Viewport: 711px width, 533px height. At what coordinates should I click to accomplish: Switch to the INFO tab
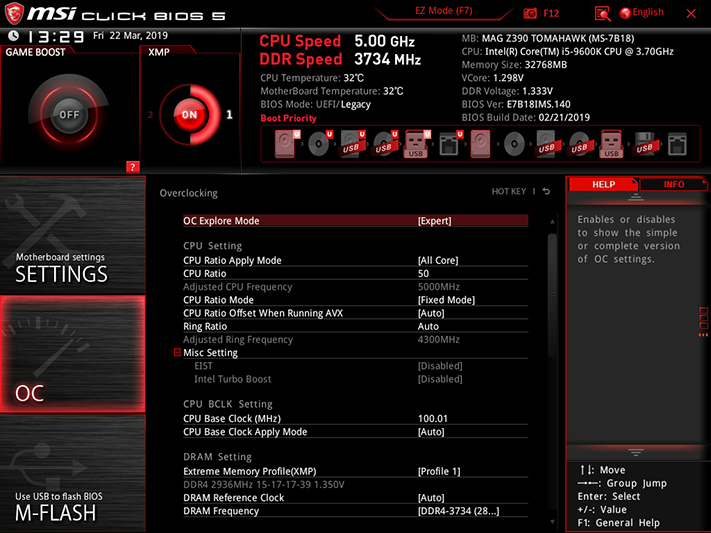click(x=673, y=184)
